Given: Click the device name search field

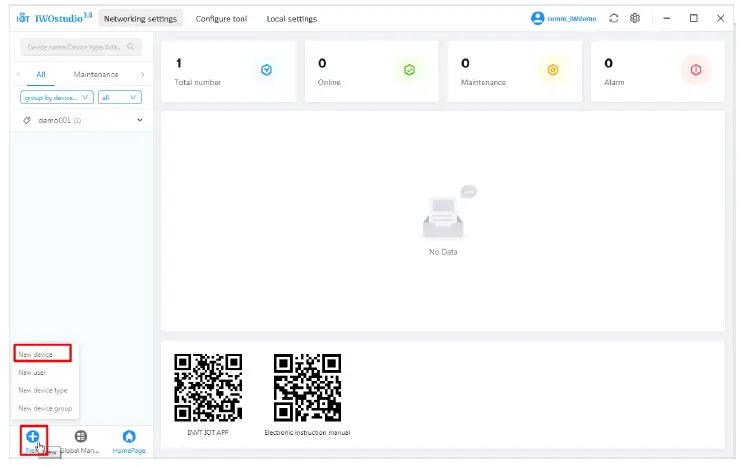Looking at the screenshot, I should click(x=80, y=47).
